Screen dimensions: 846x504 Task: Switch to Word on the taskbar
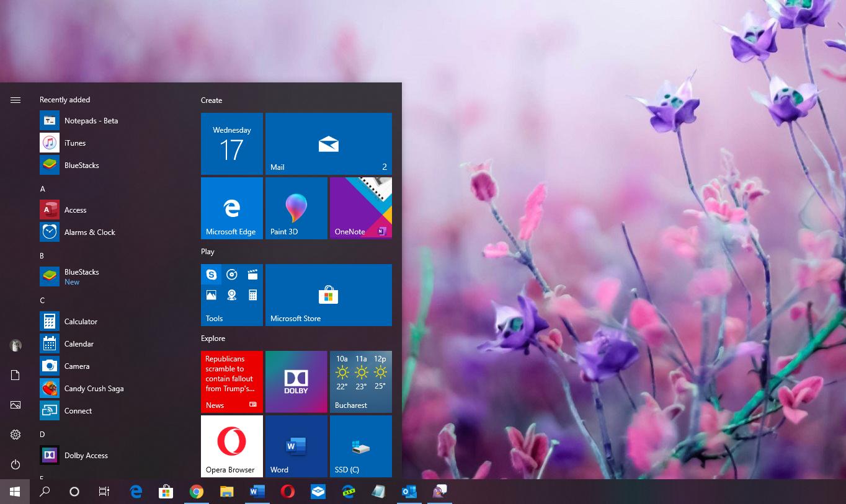(257, 492)
